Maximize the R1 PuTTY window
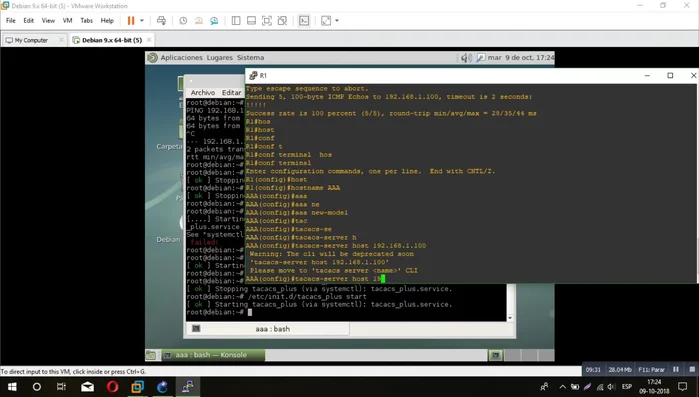The width and height of the screenshot is (699, 397). 670,75
